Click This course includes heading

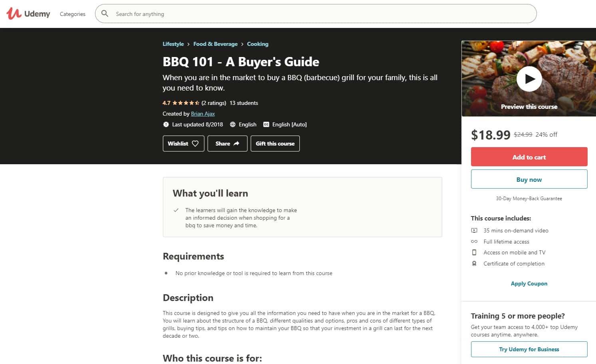[x=501, y=218]
